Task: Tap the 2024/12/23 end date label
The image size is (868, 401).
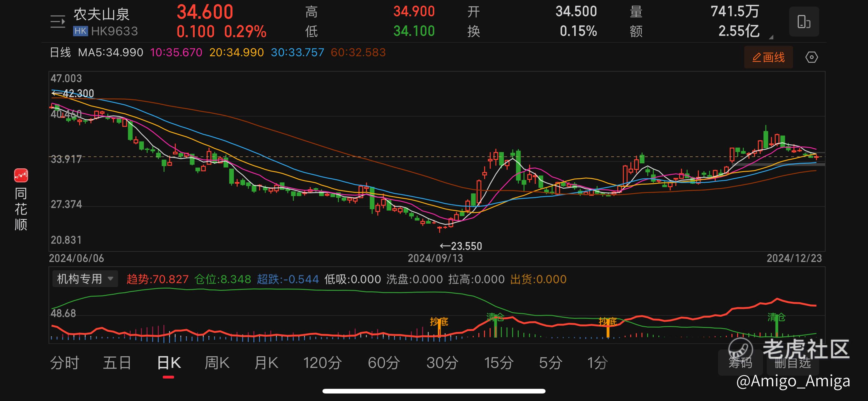Action: [794, 258]
